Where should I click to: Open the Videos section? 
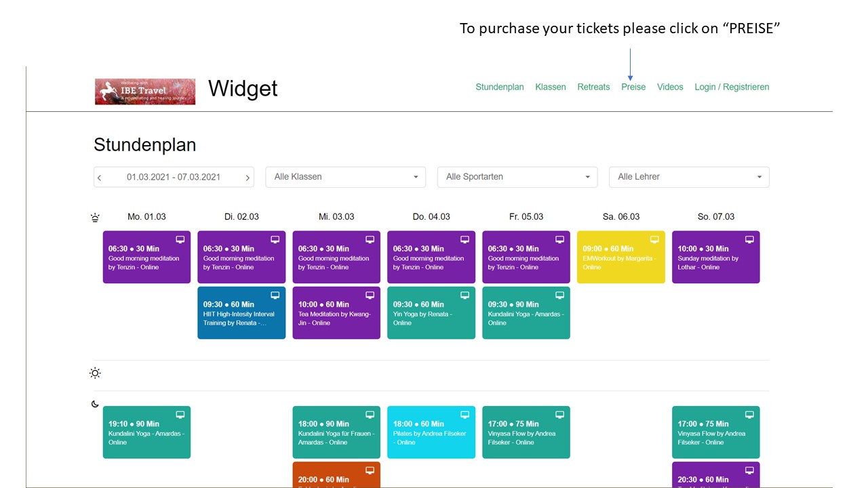coord(670,87)
